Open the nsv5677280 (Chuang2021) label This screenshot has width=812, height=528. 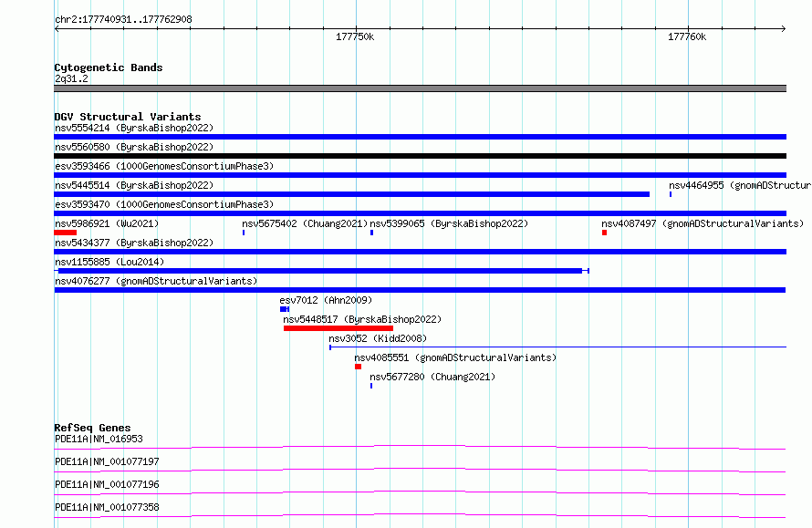432,377
